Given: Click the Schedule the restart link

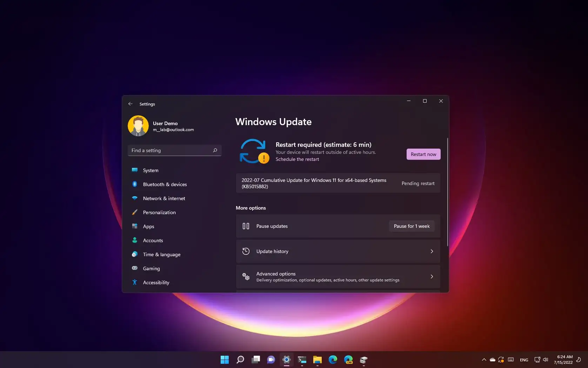Looking at the screenshot, I should (297, 159).
